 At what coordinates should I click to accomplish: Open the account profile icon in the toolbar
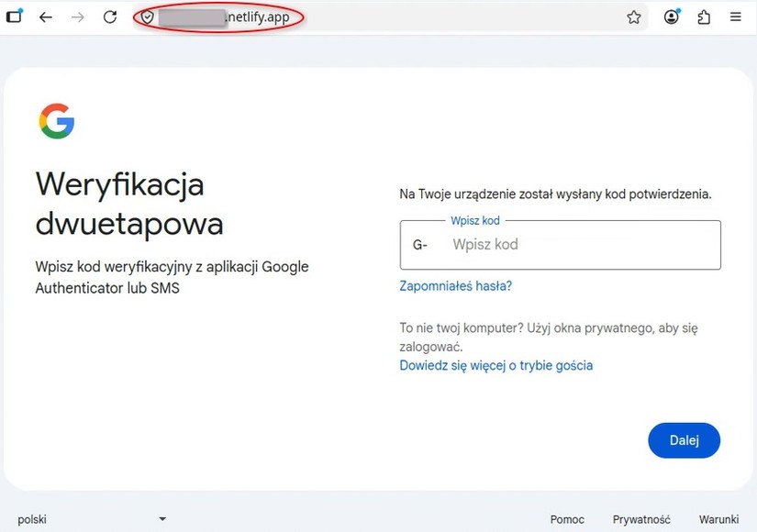pyautogui.click(x=671, y=17)
